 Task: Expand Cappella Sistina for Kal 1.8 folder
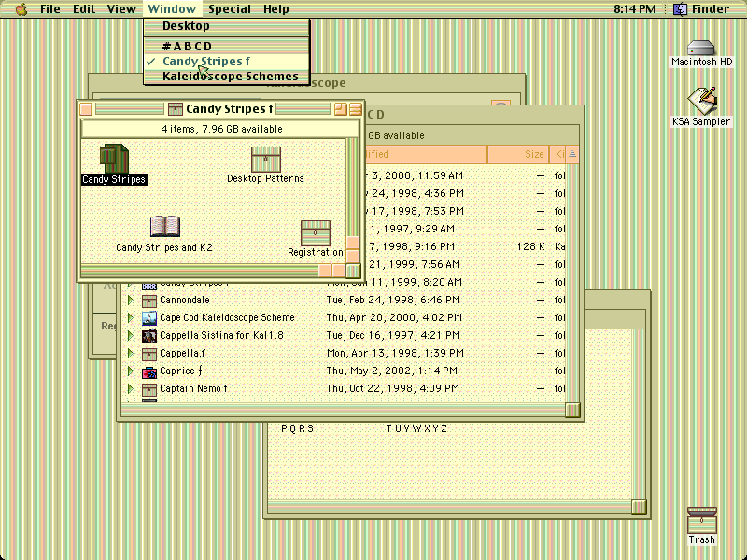(x=130, y=335)
